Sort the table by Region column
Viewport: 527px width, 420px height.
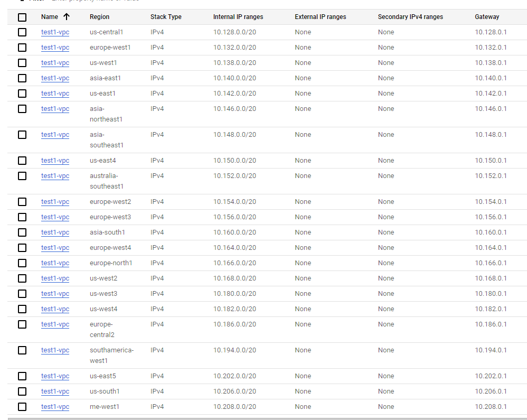(x=99, y=17)
